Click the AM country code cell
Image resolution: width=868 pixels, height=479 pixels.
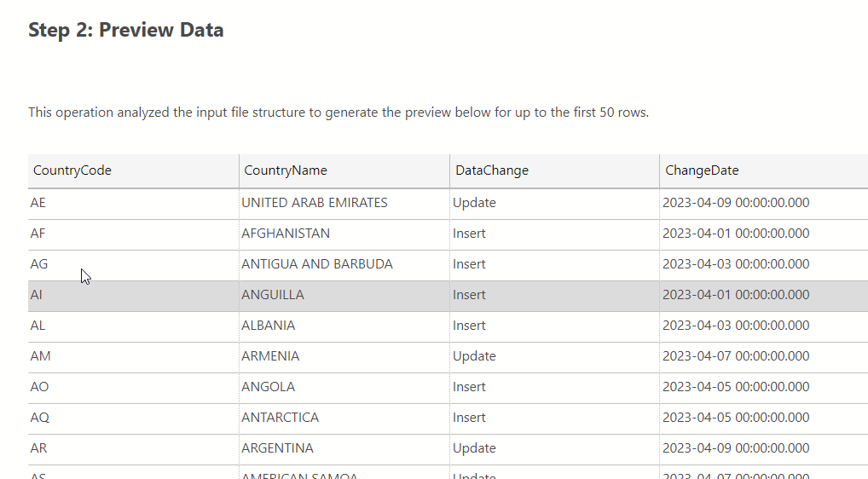pyautogui.click(x=40, y=356)
